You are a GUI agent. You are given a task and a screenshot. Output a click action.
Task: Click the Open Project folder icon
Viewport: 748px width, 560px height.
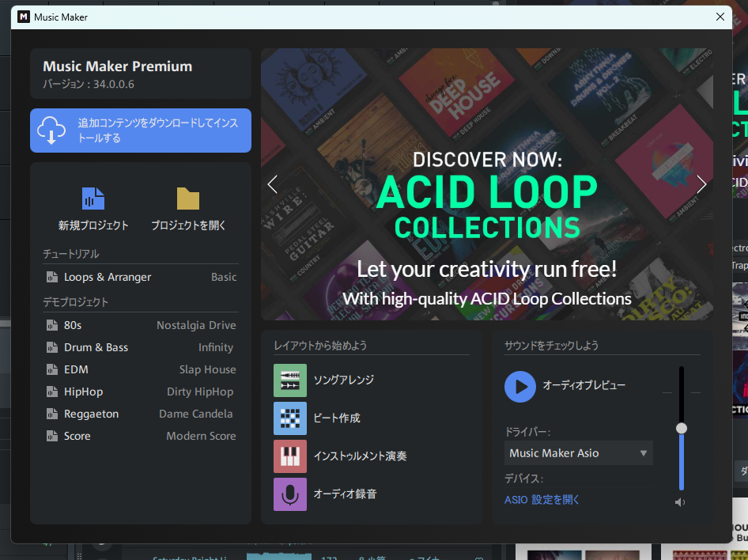[188, 199]
